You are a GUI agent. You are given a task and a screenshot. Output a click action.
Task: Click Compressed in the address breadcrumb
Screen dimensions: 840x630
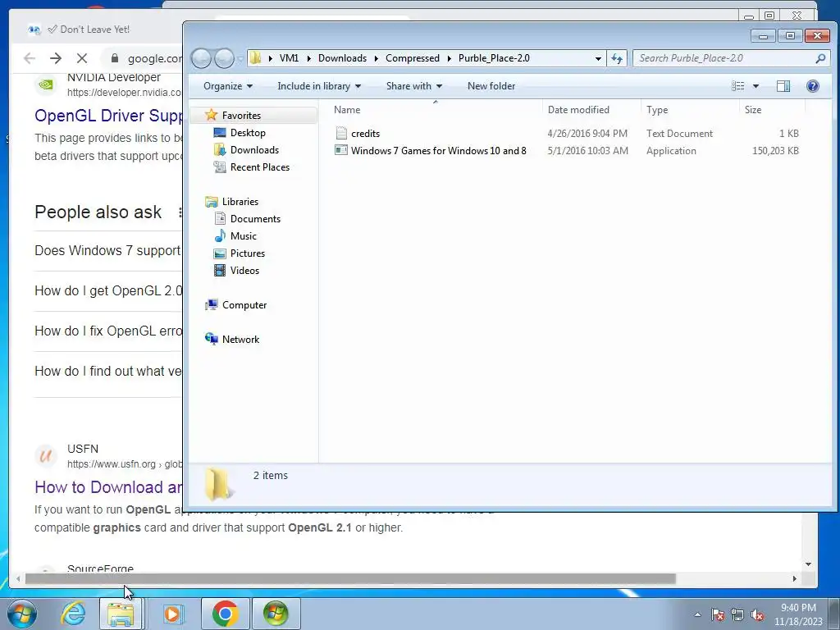pyautogui.click(x=412, y=58)
